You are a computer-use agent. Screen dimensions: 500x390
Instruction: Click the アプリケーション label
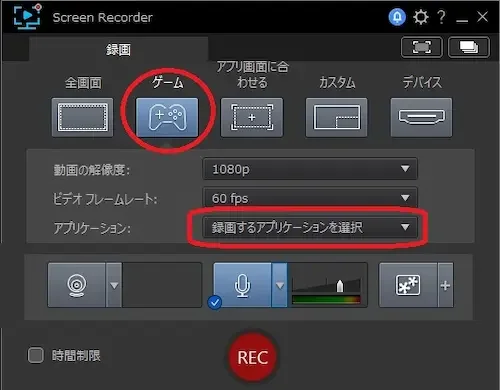coord(92,228)
